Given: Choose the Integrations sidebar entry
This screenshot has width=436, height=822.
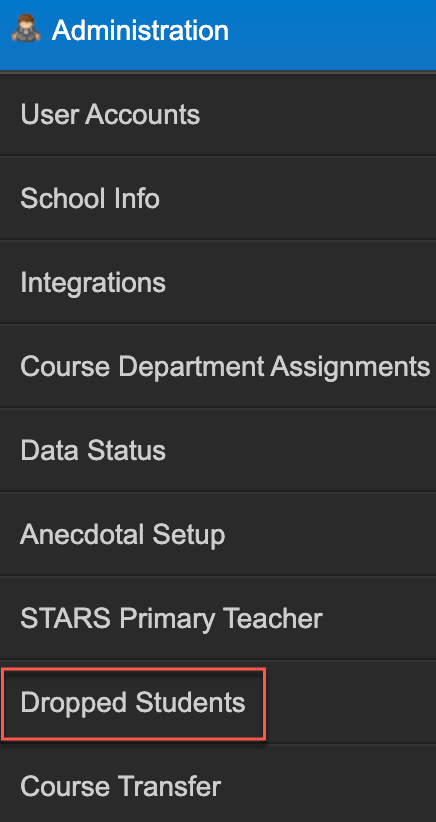Looking at the screenshot, I should (x=218, y=283).
